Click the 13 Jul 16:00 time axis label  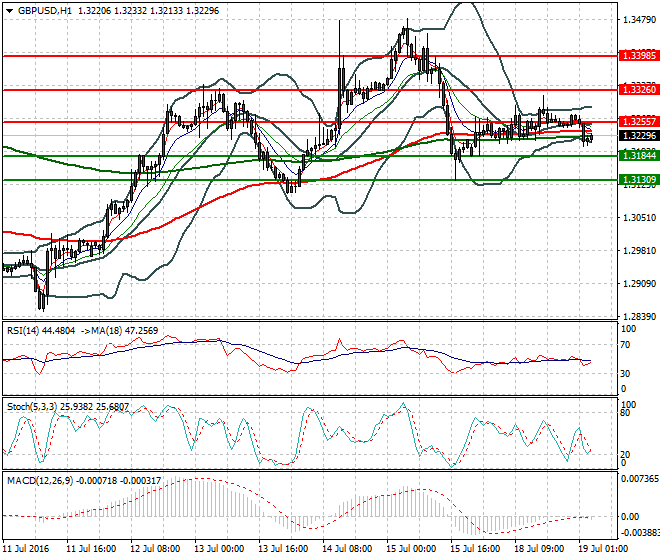283,549
